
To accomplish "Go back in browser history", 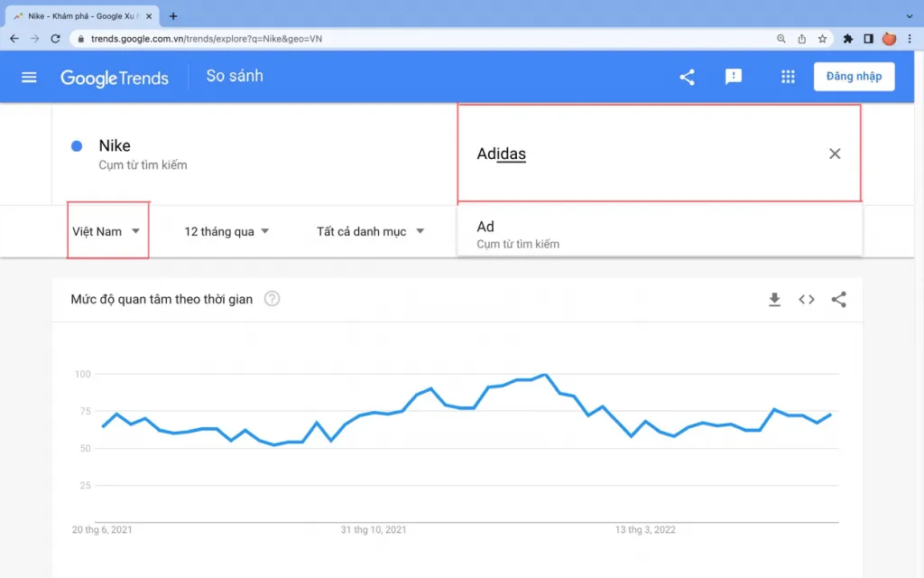I will [14, 38].
